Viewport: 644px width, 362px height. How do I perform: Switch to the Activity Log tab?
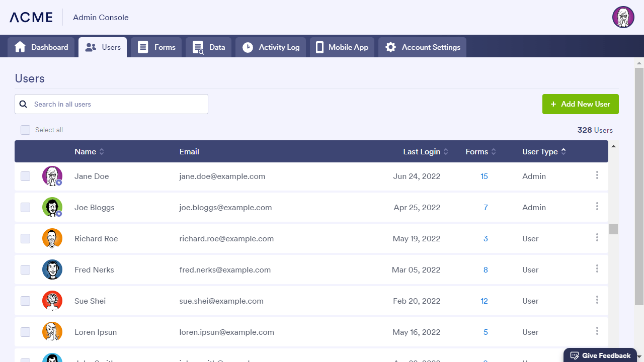[271, 47]
